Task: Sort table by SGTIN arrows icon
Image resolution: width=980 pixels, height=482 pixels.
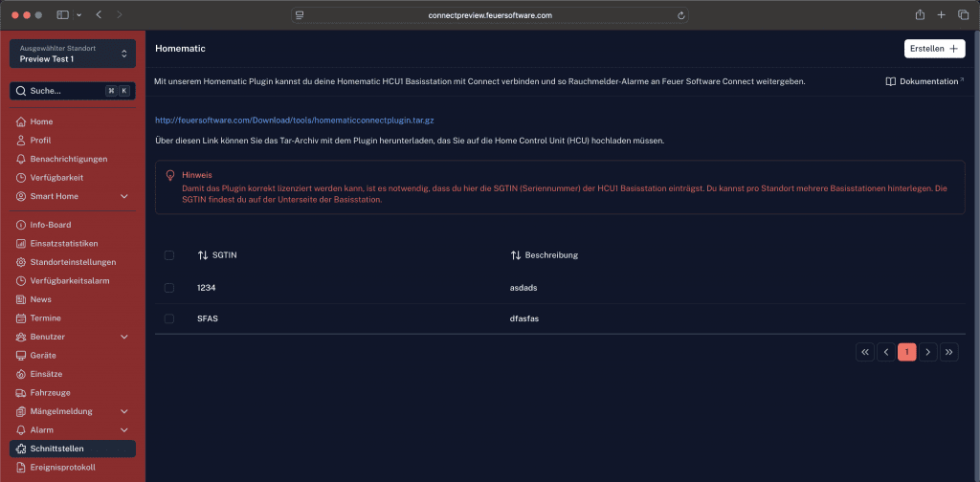Action: click(x=203, y=255)
